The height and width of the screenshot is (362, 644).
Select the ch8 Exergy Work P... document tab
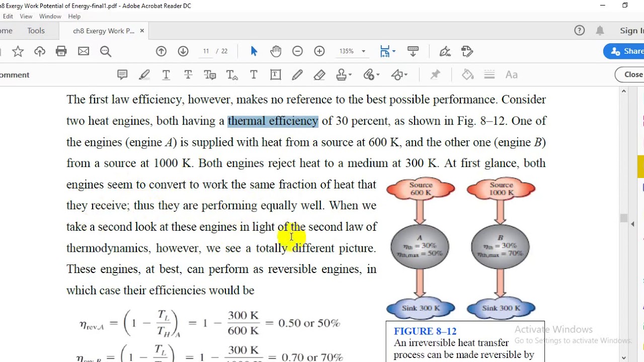pos(104,31)
